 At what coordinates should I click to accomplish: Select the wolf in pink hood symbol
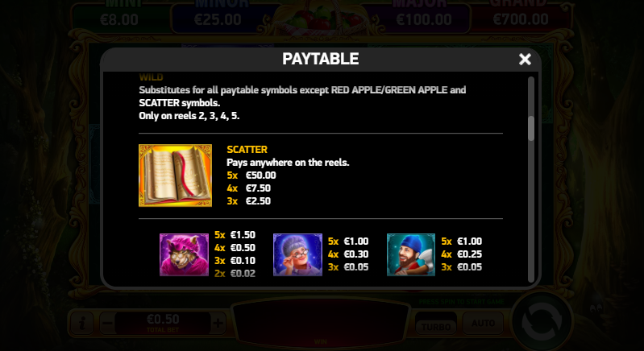coord(184,254)
